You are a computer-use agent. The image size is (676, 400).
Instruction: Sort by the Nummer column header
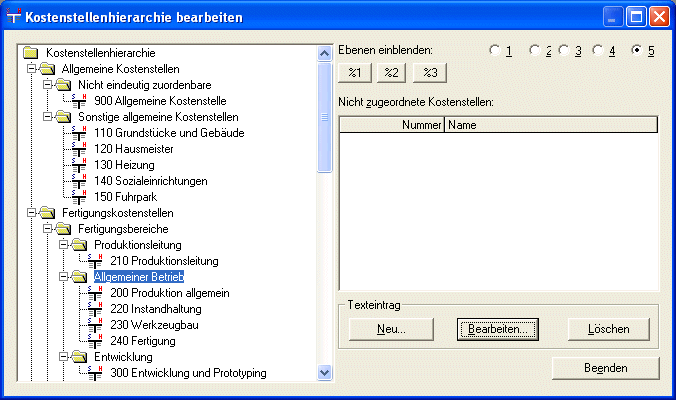[x=392, y=125]
